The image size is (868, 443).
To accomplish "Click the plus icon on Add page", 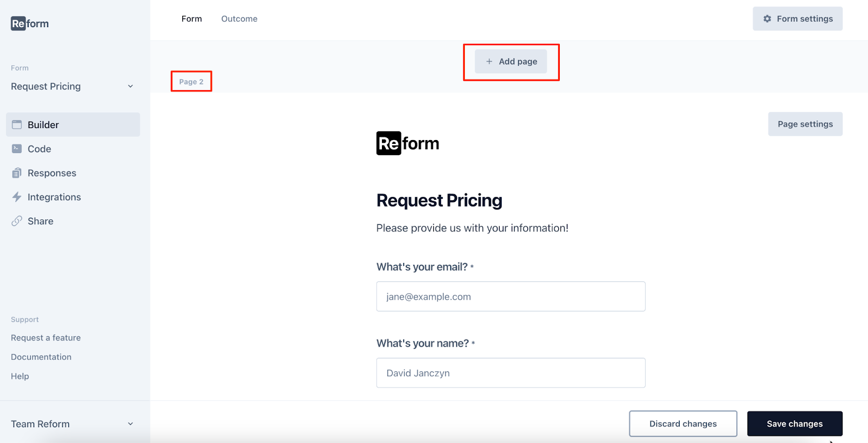I will (489, 61).
